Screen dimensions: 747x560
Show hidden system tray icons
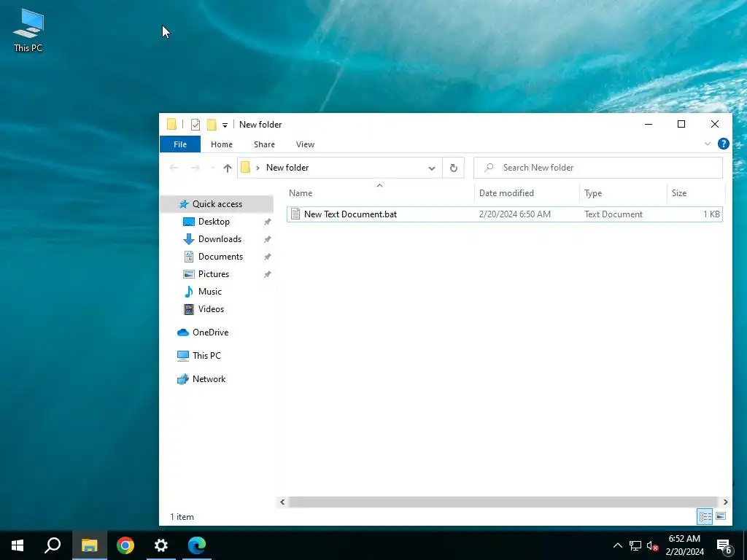coord(617,545)
